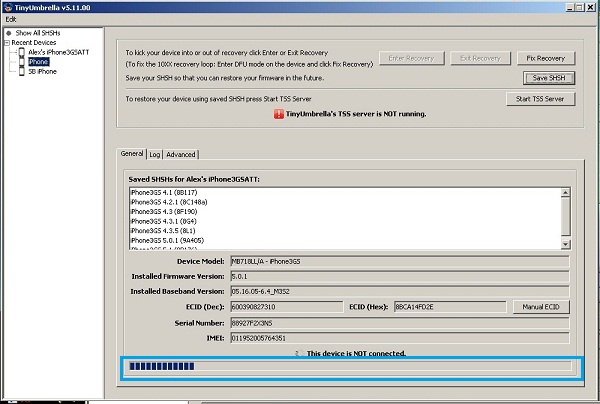Screen dimensions: 600x404
Task: Select the SB iPhone device
Action: 42,72
